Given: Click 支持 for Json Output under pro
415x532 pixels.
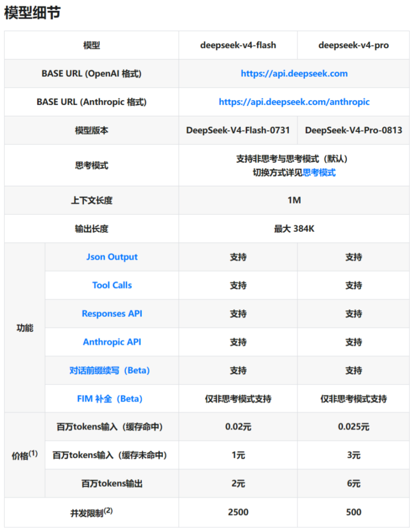Looking at the screenshot, I should (x=354, y=257).
